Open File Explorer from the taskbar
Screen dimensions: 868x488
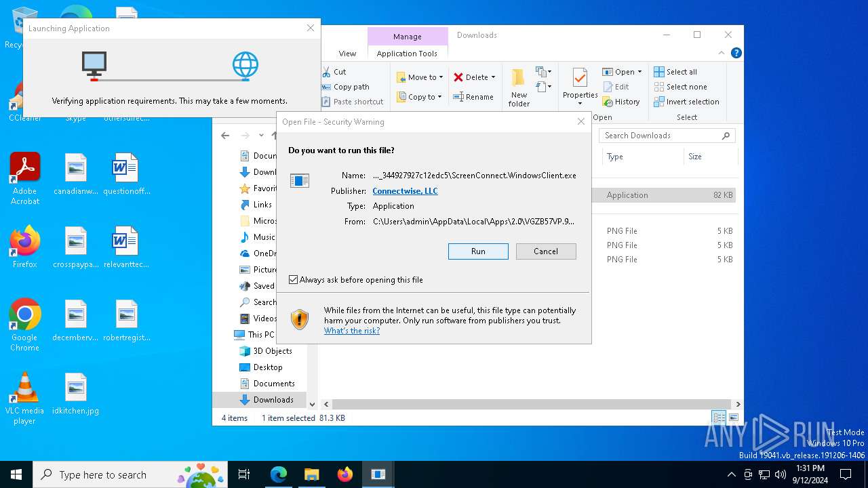tap(311, 474)
